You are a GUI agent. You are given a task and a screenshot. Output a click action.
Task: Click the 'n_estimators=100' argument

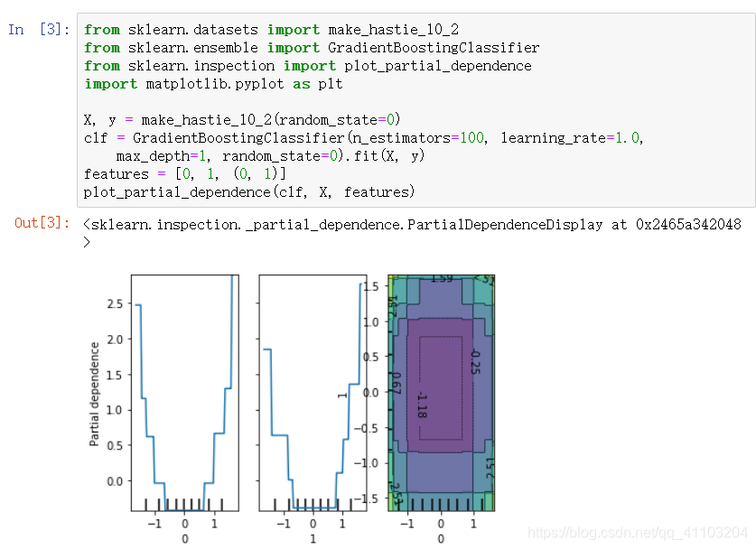click(417, 138)
